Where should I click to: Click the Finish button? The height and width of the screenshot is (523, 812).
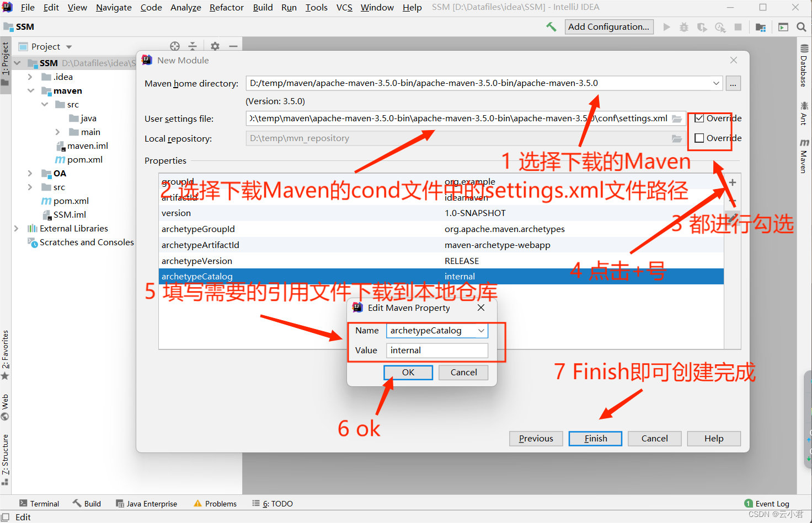tap(596, 439)
